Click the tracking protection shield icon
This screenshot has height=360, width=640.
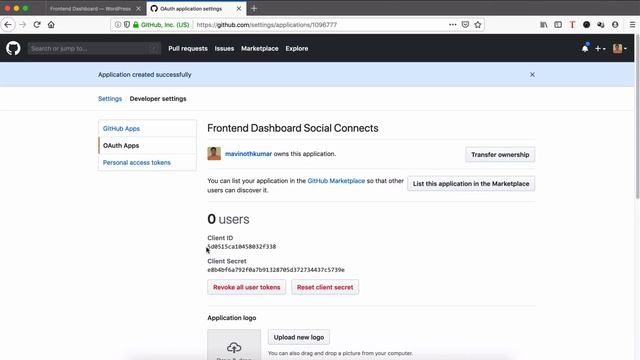coord(127,24)
